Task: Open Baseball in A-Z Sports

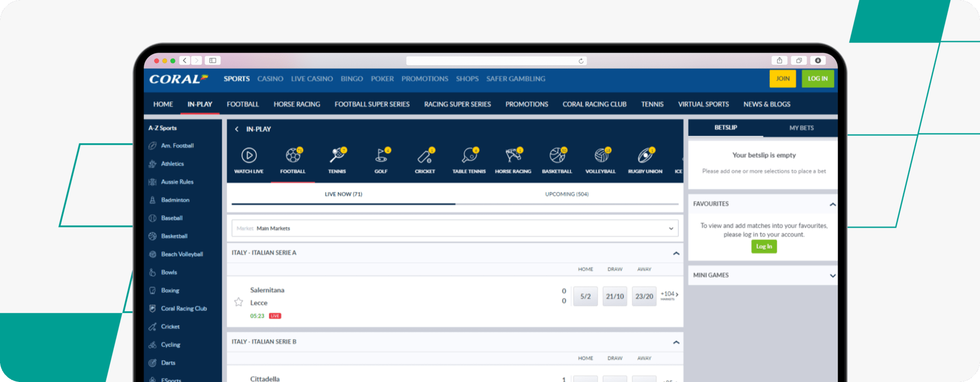Action: click(x=171, y=218)
